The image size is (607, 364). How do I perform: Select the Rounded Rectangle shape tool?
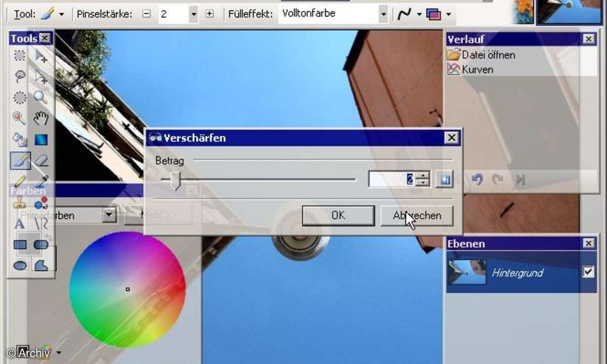[x=41, y=245]
